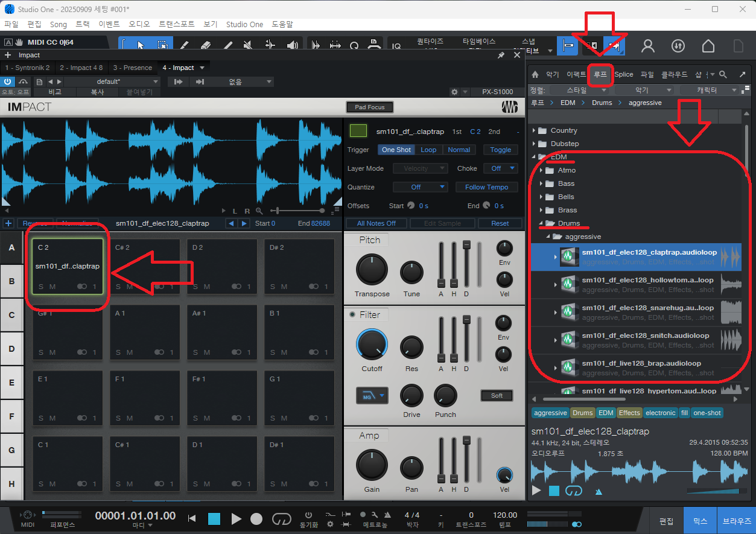Screen dimensions: 756x534
Task: Switch to the 1 - Syntronik 2 tab
Action: pyautogui.click(x=28, y=68)
